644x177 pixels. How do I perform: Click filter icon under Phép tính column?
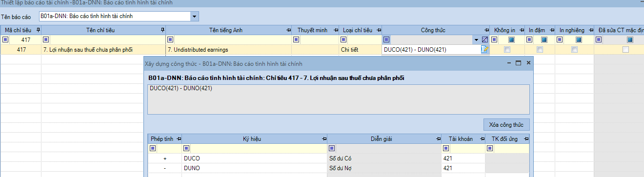[153, 148]
